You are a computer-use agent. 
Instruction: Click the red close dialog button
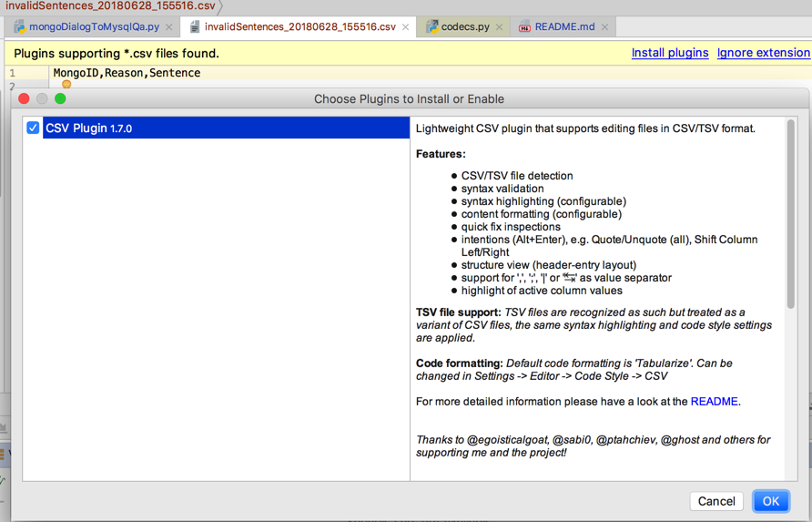point(24,98)
